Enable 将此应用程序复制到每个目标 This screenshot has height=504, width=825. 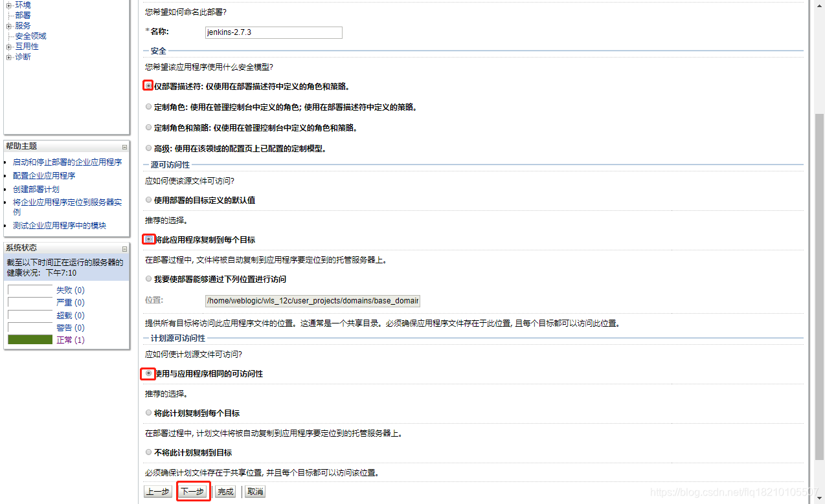click(148, 239)
